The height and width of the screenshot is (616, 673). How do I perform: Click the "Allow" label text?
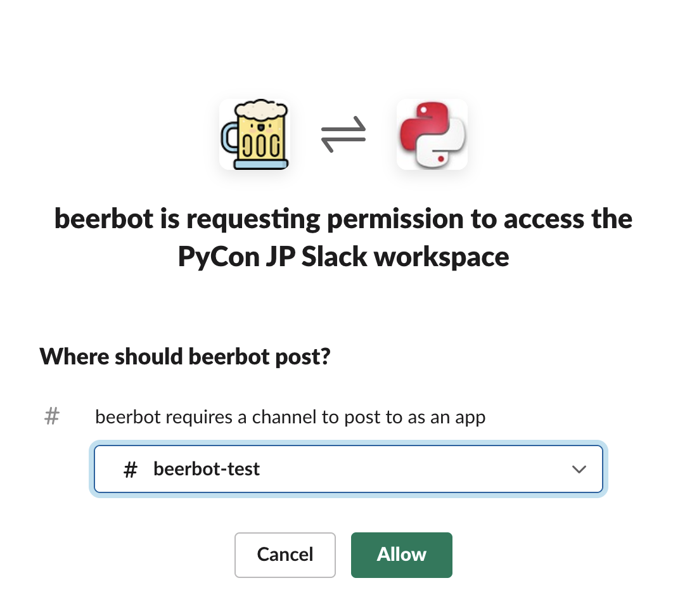(401, 555)
